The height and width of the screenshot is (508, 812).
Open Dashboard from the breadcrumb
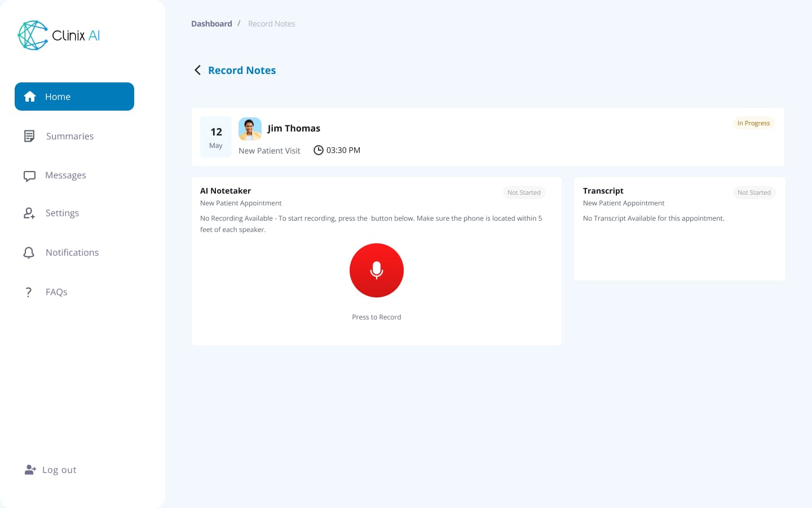tap(211, 24)
